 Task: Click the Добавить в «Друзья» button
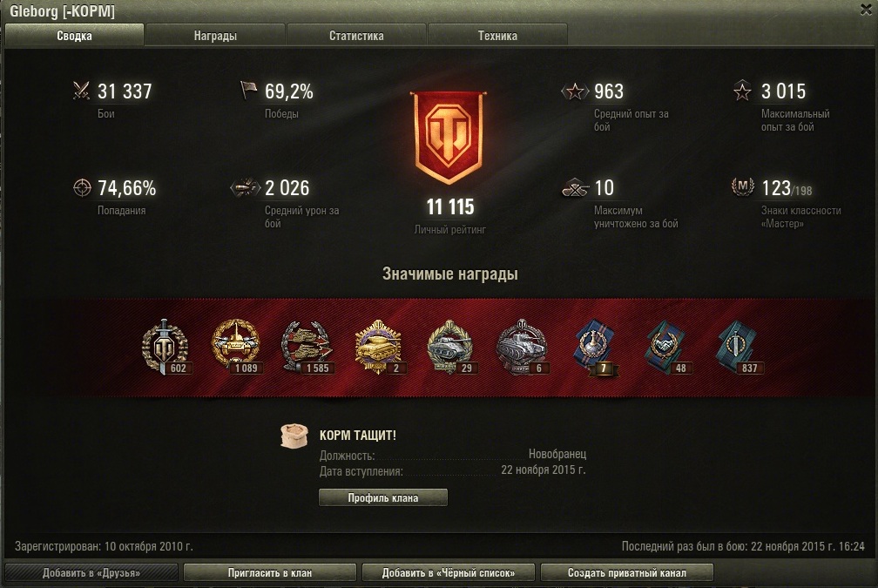point(91,573)
